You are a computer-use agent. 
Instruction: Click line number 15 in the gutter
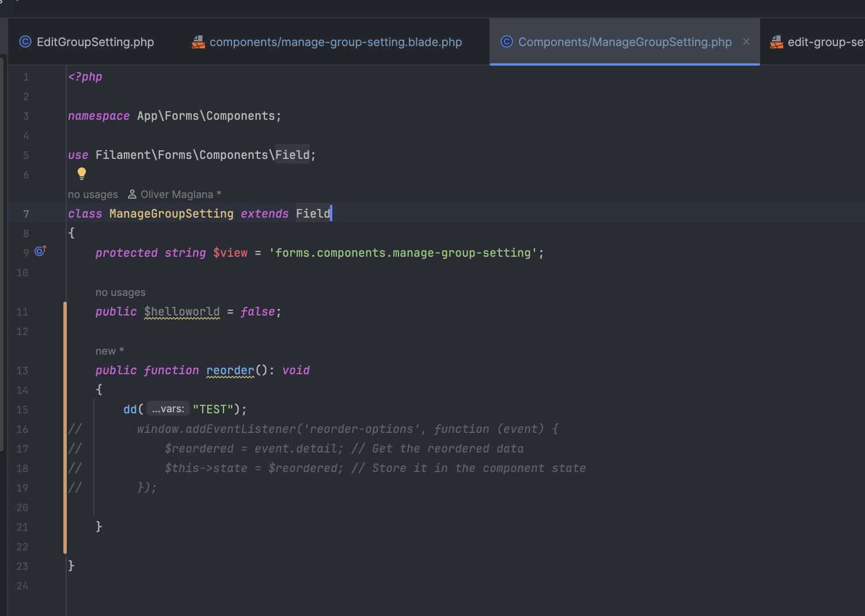(22, 410)
